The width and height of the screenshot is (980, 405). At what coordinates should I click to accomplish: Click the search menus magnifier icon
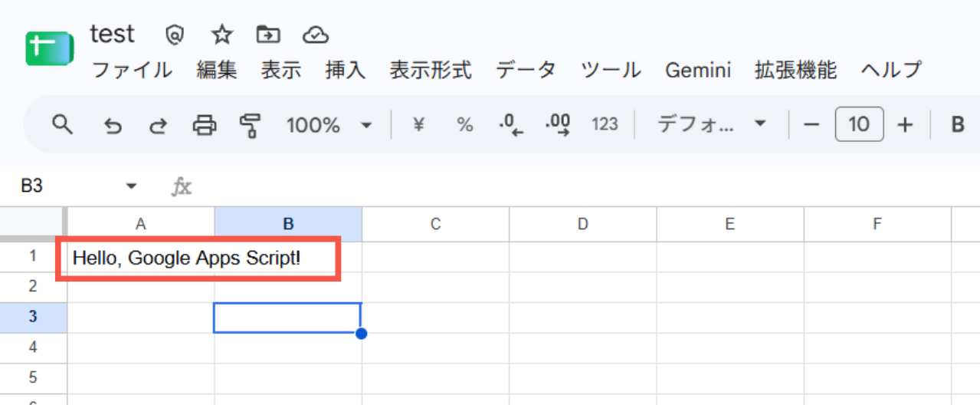click(62, 125)
